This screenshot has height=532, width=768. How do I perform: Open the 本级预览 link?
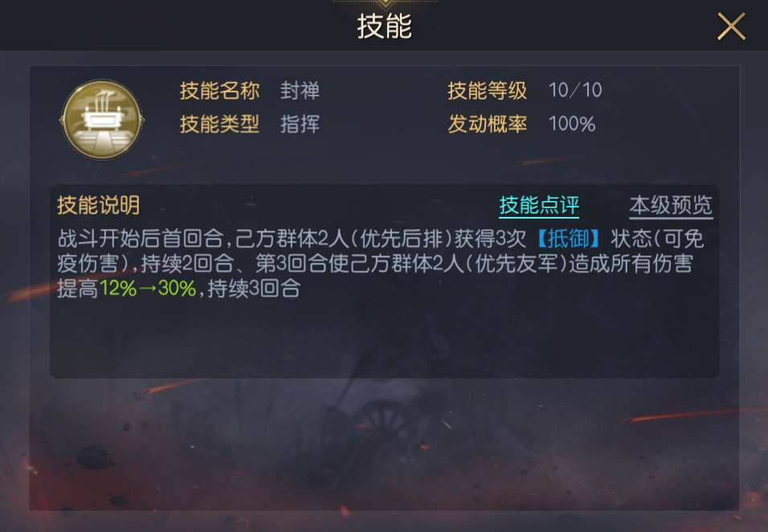(x=671, y=205)
